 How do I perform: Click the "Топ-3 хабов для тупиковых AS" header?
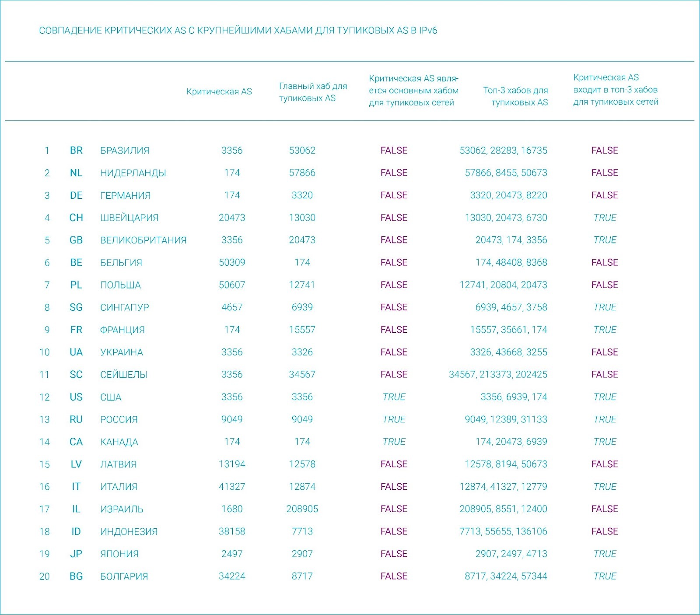tap(515, 96)
